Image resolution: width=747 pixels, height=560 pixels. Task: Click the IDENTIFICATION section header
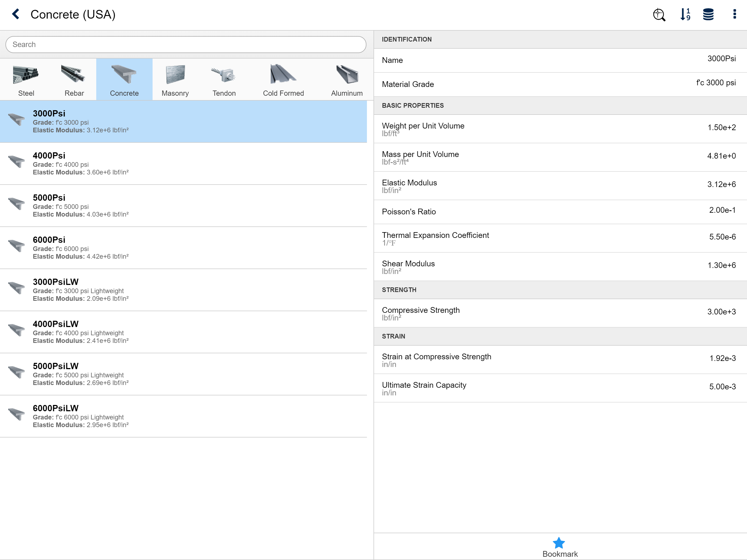[560, 40]
